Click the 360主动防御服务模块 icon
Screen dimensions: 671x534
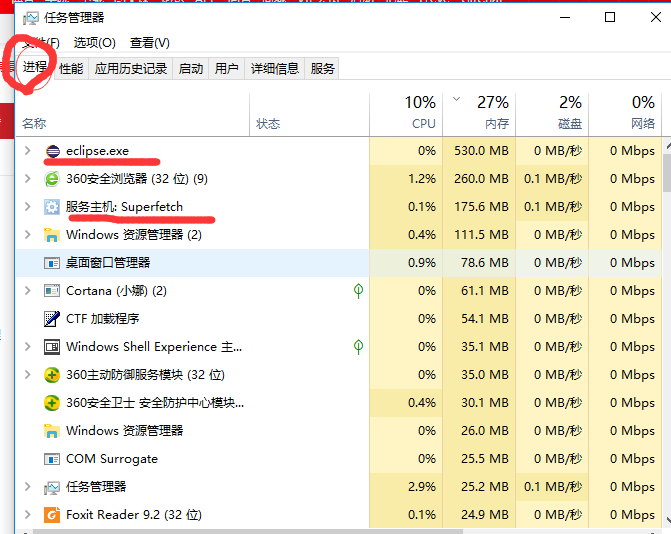click(52, 375)
